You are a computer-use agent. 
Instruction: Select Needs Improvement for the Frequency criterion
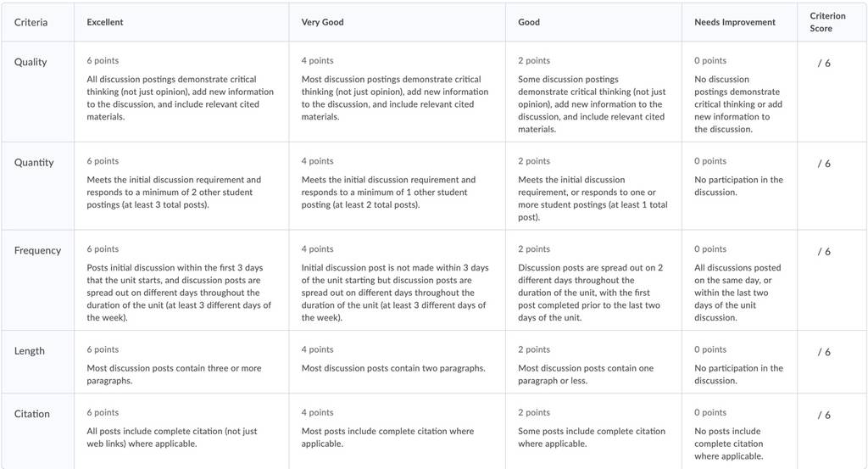tap(739, 281)
